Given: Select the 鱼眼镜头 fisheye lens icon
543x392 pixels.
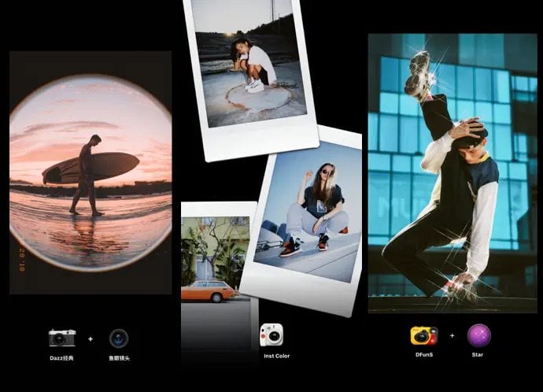Looking at the screenshot, I should [x=119, y=338].
